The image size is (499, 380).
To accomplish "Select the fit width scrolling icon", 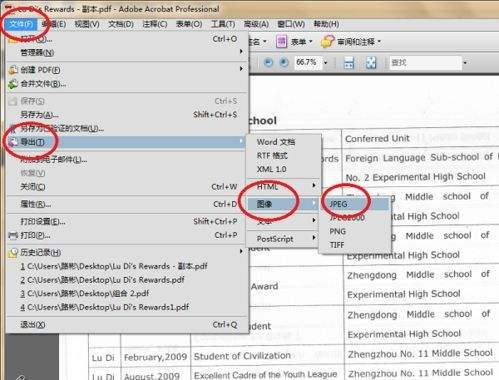I will pos(349,62).
